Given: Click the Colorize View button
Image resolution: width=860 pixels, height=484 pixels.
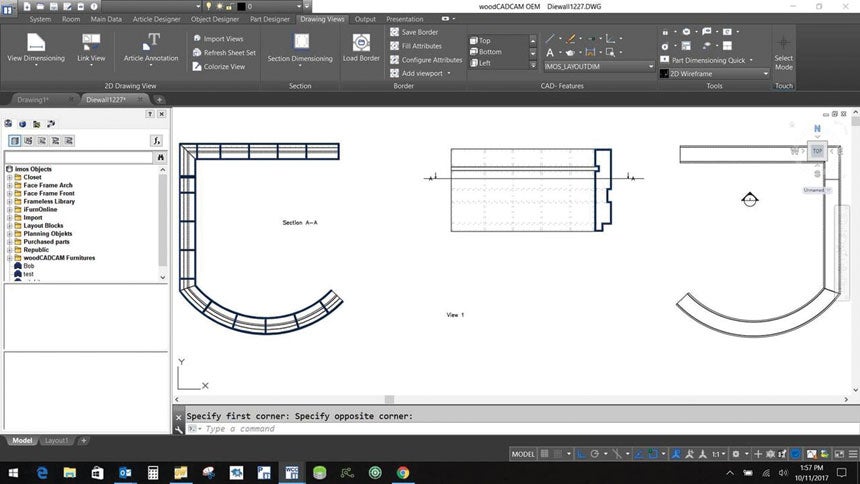Looking at the screenshot, I should click(x=219, y=66).
